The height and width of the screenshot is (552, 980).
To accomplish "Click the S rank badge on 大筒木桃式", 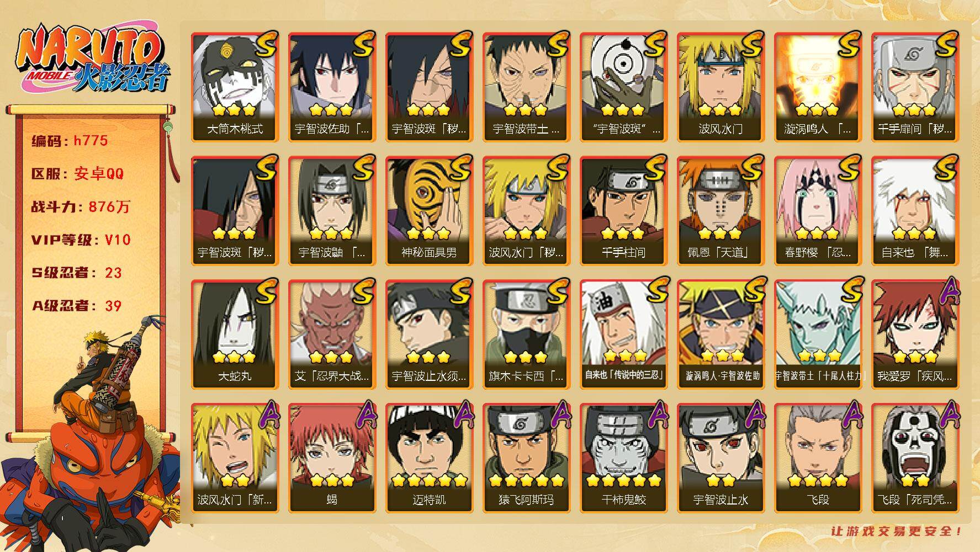I will tap(264, 45).
